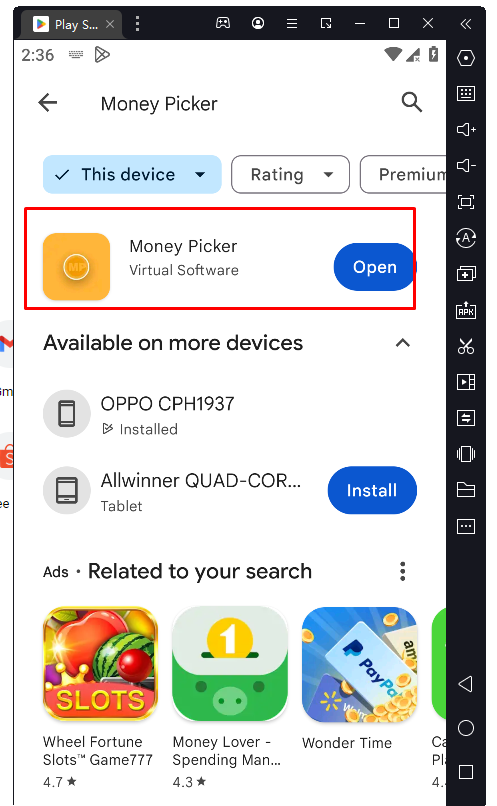Screen dimensions: 497x806
Task: Select the scissors screenshot tool
Action: pyautogui.click(x=466, y=346)
